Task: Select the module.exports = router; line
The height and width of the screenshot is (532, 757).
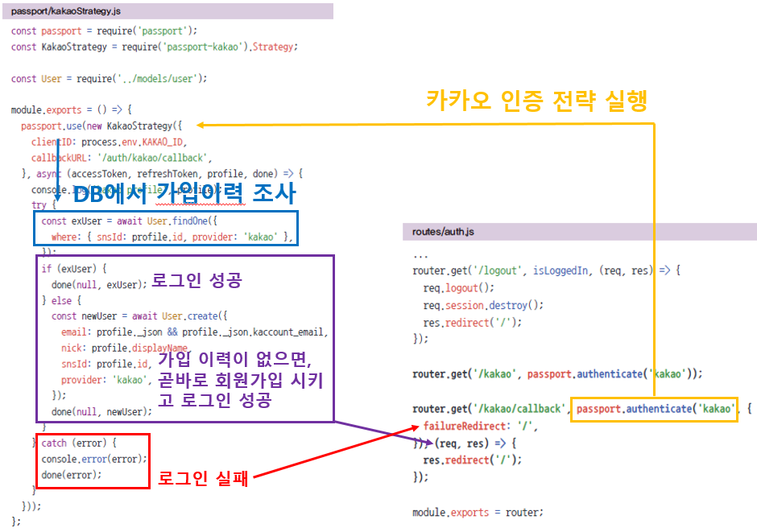Action: point(478,512)
